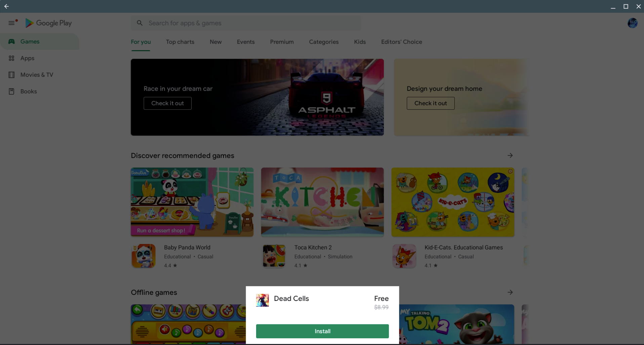Viewport: 644px width, 345px height.
Task: Click Check it out for dream home
Action: 430,103
